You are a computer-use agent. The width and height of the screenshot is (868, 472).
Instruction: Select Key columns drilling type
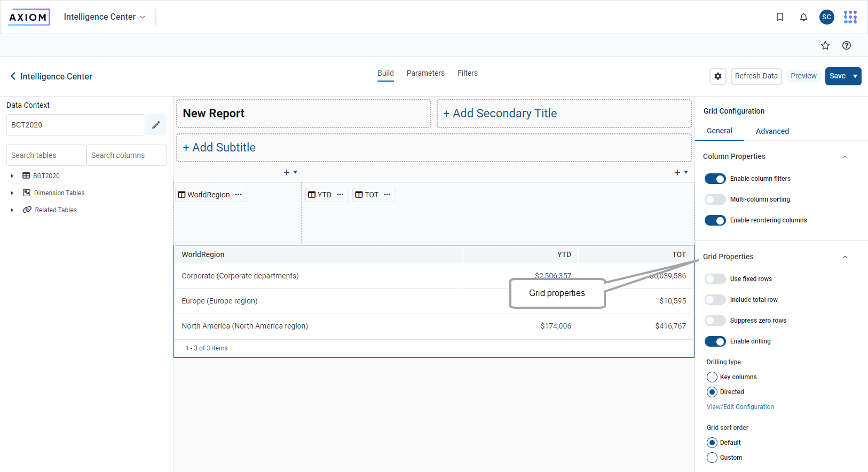pyautogui.click(x=712, y=377)
